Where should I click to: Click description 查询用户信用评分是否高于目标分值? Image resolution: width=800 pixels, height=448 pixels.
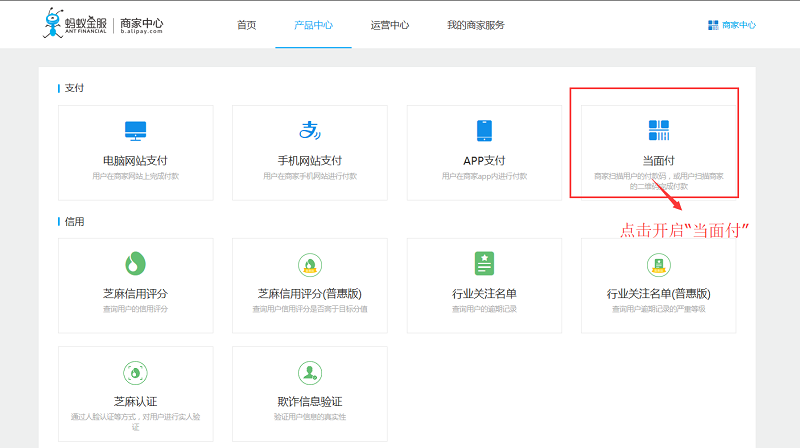(x=310, y=309)
